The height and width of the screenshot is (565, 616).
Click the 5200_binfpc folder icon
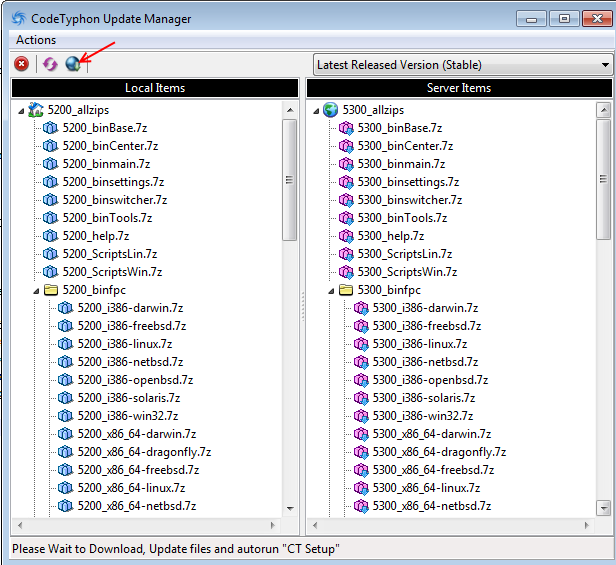click(x=51, y=290)
